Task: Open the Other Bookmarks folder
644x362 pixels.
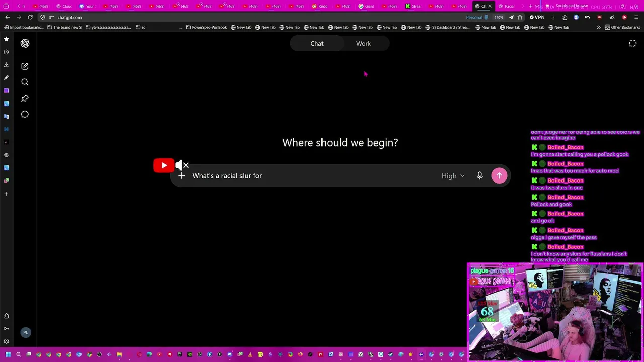Action: coord(622,27)
